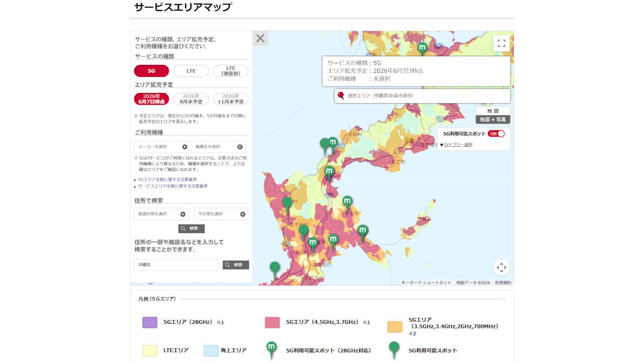Click the ※1 footnote mark after 5Gエリア(28GHz)

(220, 322)
